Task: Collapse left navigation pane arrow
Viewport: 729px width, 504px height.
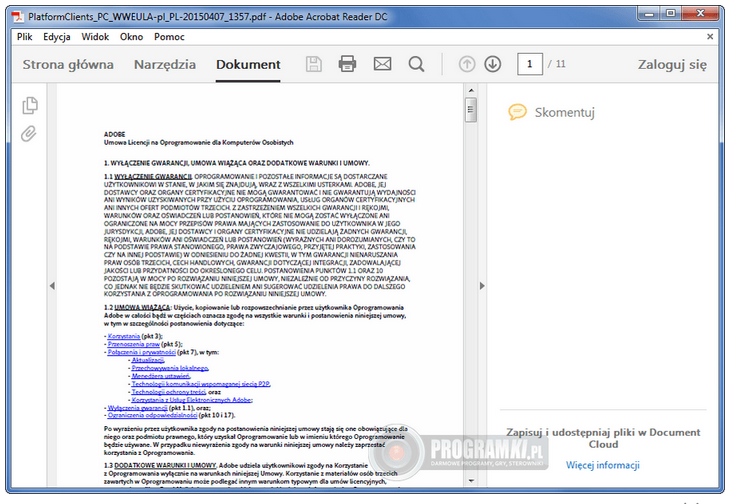Action: [52, 285]
